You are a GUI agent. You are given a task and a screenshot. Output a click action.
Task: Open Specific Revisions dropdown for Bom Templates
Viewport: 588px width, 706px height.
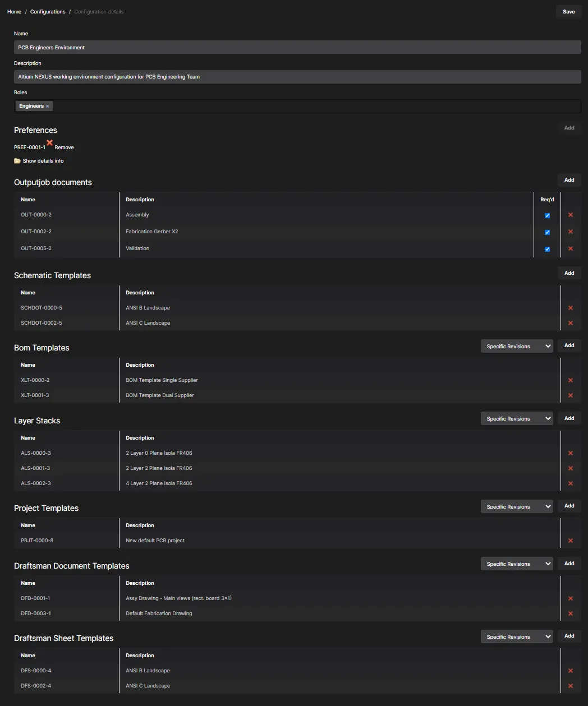click(x=517, y=347)
